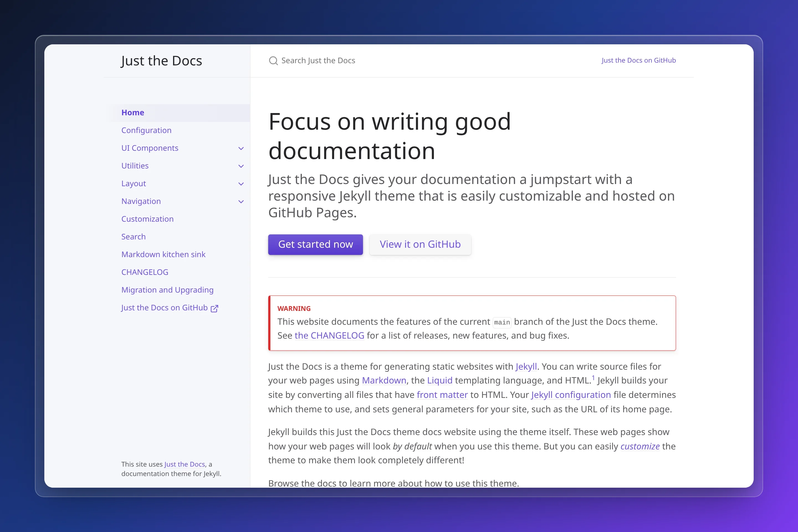Expand the Utilities section chevron
798x532 pixels.
coord(241,166)
